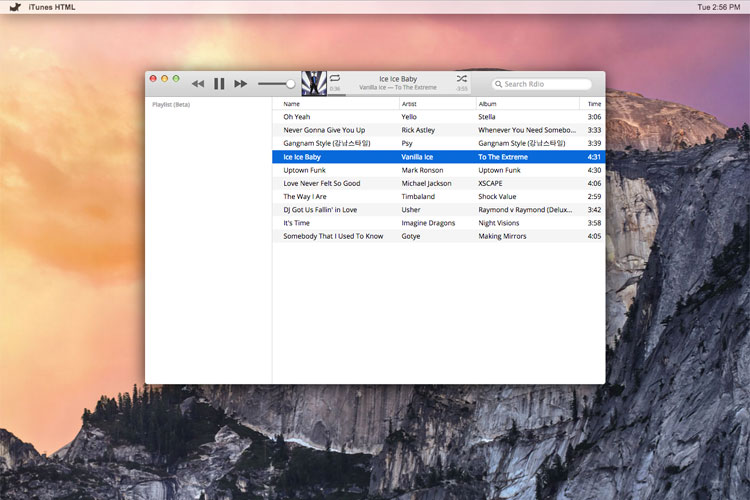Click artist Usher

411,210
